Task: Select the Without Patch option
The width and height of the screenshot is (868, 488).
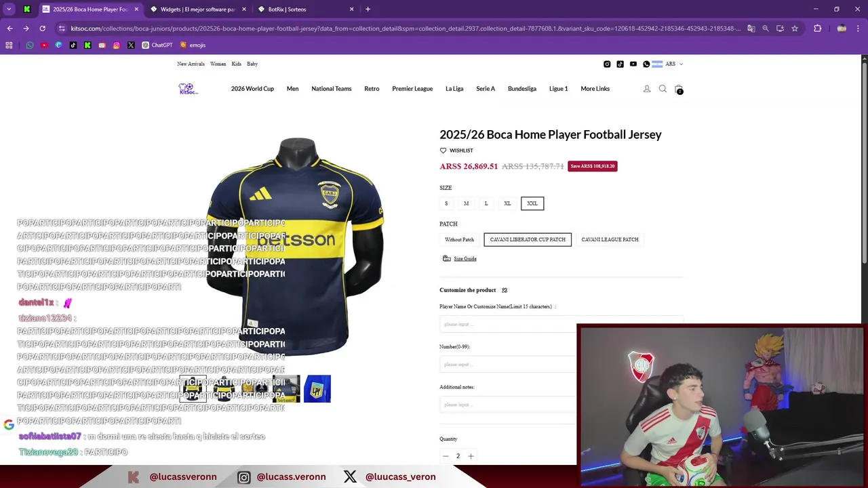Action: [x=460, y=239]
